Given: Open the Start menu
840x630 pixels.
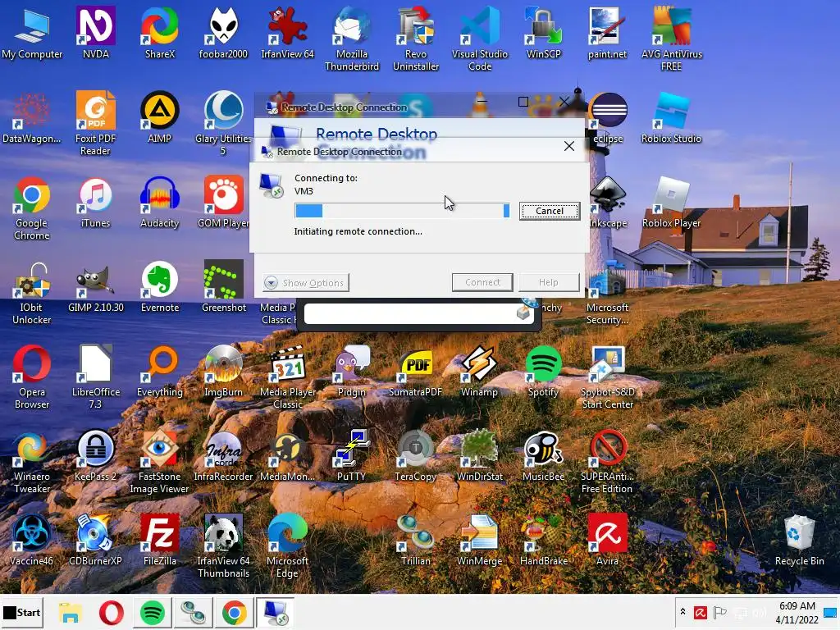Looking at the screenshot, I should pyautogui.click(x=22, y=612).
